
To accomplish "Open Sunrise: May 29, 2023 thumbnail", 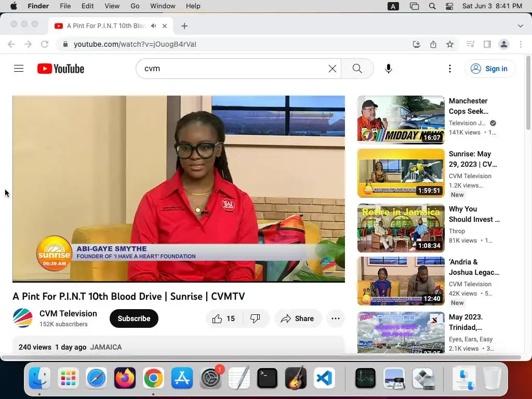I will pyautogui.click(x=401, y=173).
